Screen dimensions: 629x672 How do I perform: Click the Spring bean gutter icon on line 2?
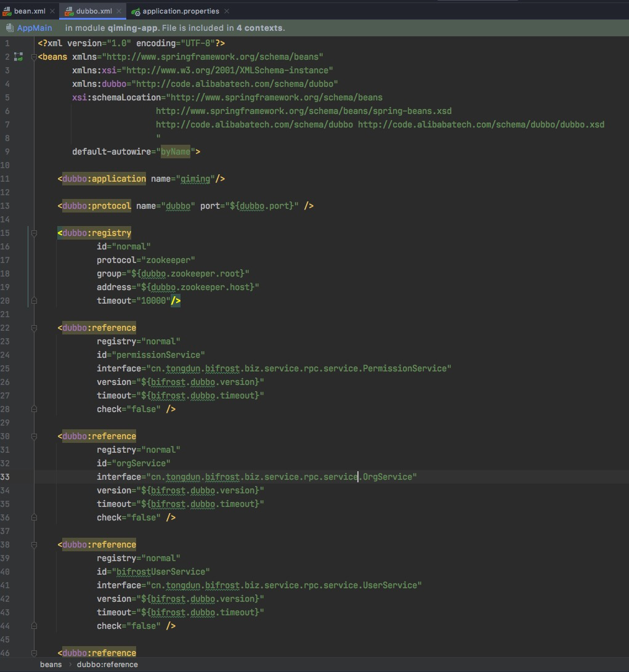[x=18, y=57]
